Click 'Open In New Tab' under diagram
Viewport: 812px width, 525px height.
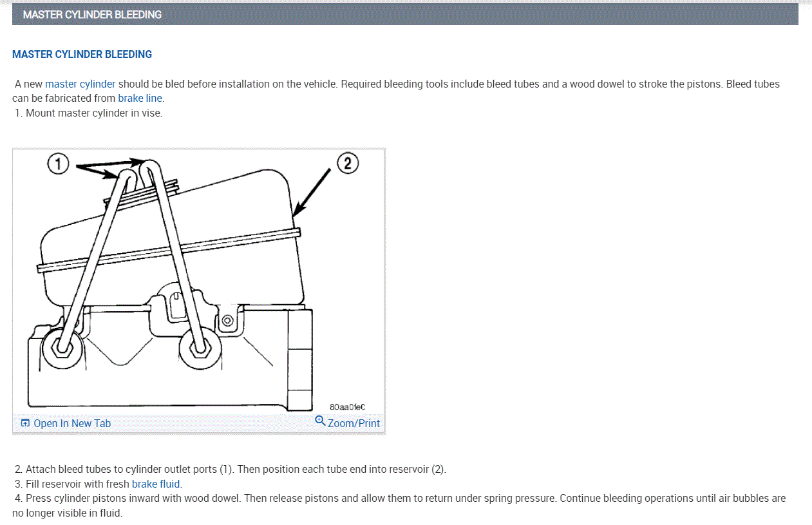(x=72, y=423)
